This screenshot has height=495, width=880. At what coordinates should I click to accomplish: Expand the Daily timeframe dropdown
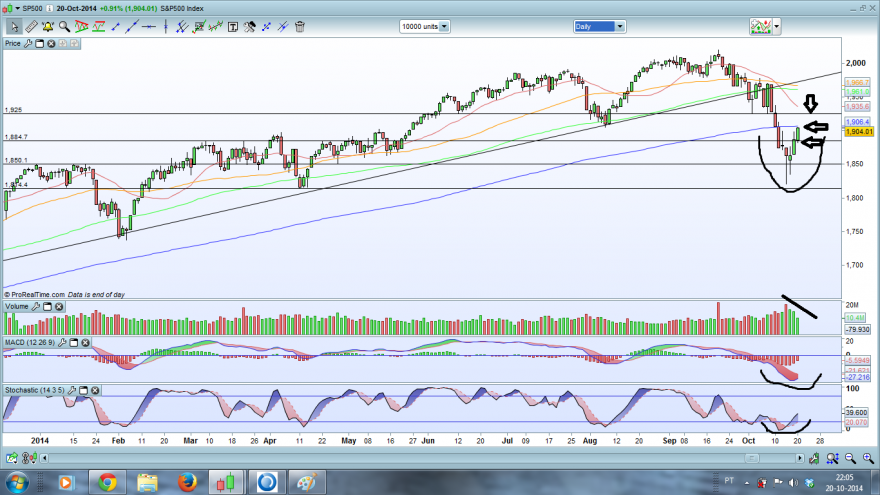(x=599, y=26)
